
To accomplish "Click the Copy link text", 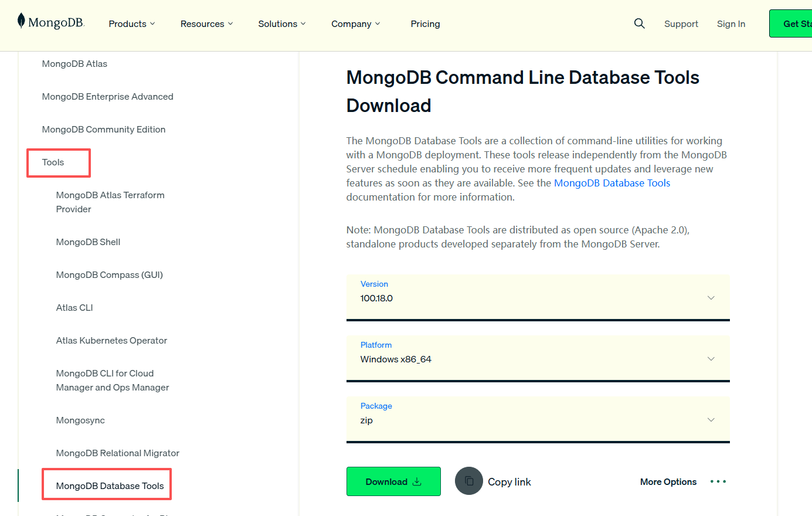I will tap(509, 482).
